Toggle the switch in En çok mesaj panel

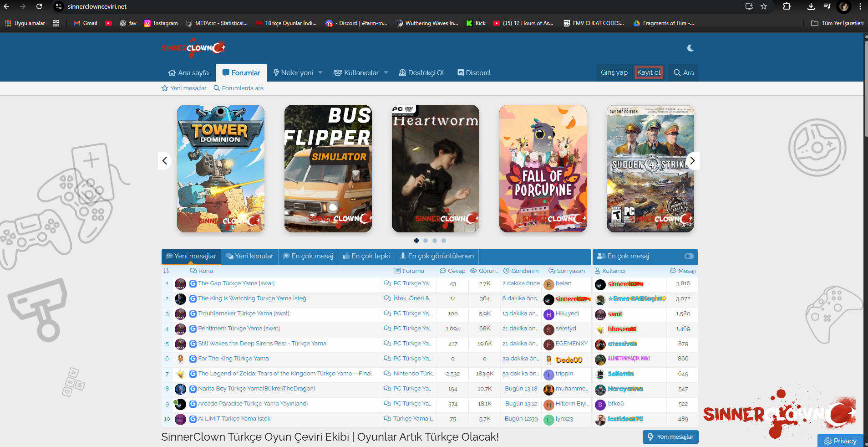689,256
